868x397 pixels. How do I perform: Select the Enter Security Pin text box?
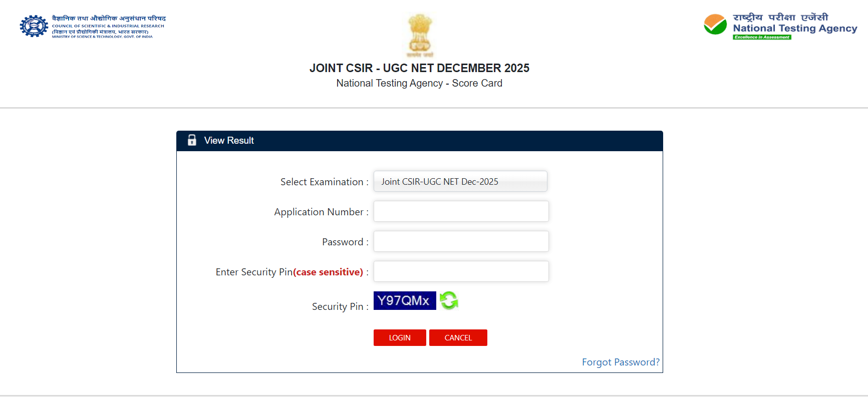(x=461, y=271)
